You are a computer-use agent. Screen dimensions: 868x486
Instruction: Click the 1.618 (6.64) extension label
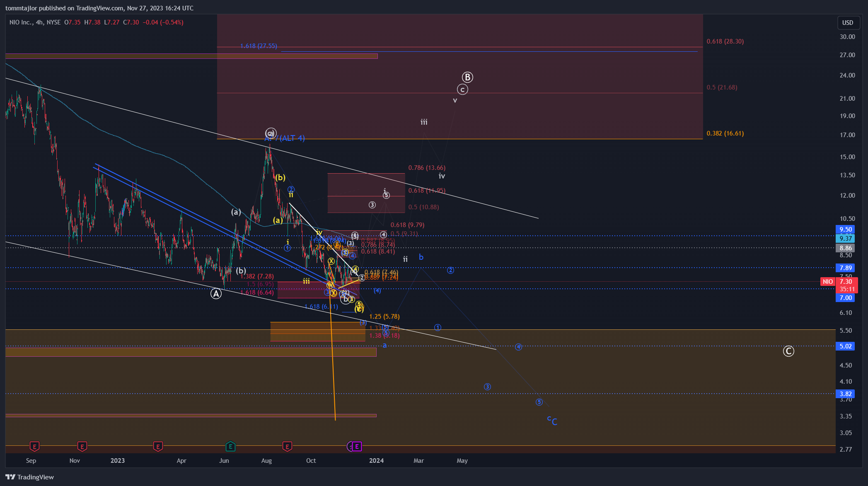[x=257, y=293]
